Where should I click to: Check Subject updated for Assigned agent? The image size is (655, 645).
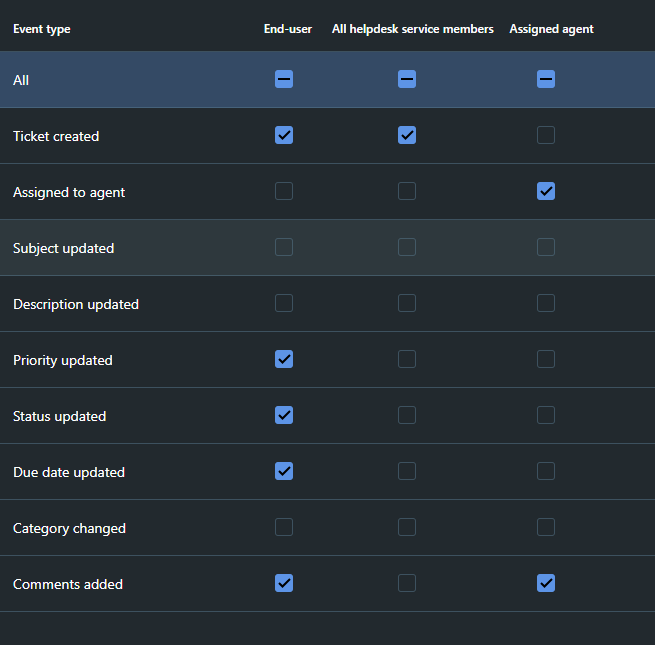click(546, 247)
